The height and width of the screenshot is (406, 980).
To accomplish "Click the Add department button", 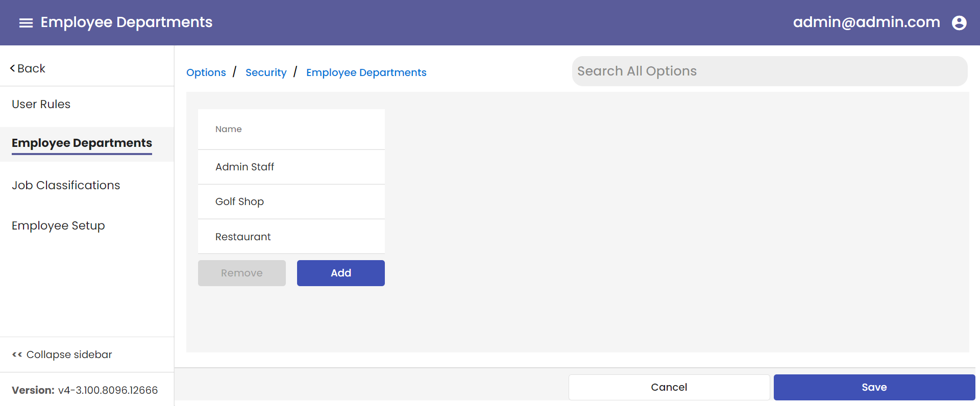I will point(340,273).
